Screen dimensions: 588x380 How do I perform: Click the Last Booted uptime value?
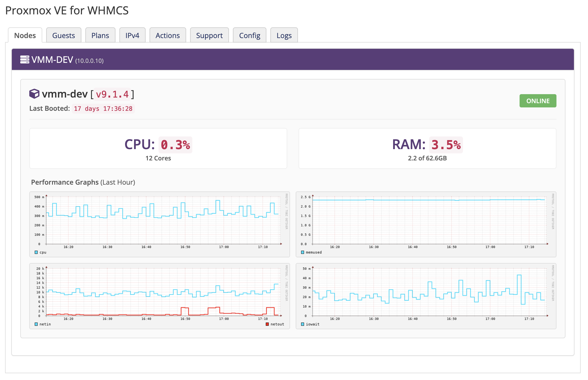[x=103, y=109]
